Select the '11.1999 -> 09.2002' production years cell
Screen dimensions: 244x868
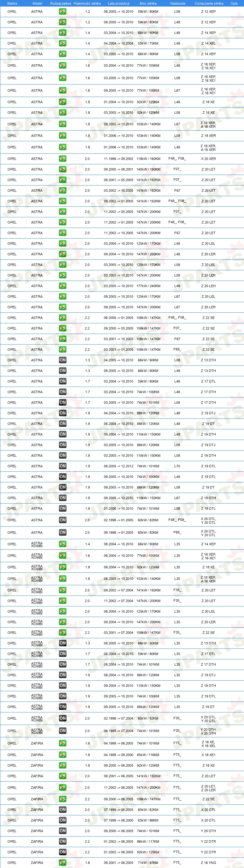click(118, 159)
